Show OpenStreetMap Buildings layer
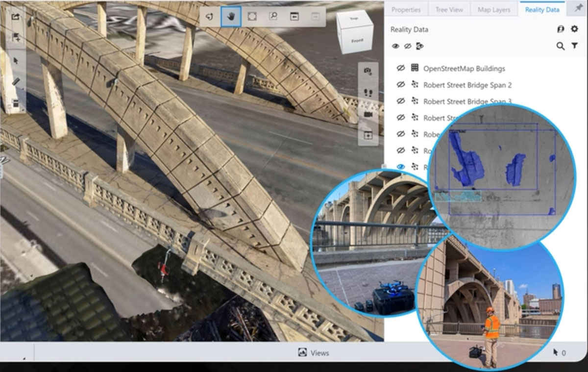Viewport: 588px width, 372px height. coord(400,69)
